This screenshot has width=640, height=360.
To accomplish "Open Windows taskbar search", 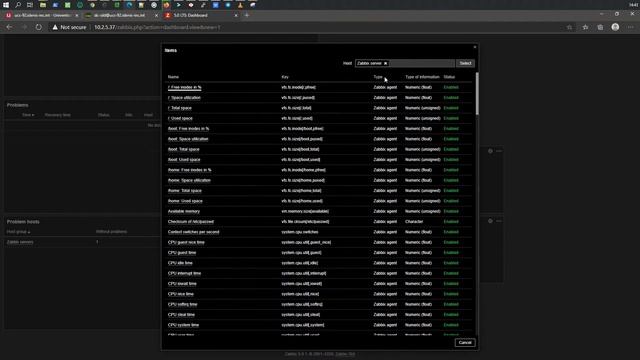I will pyautogui.click(x=18, y=5).
